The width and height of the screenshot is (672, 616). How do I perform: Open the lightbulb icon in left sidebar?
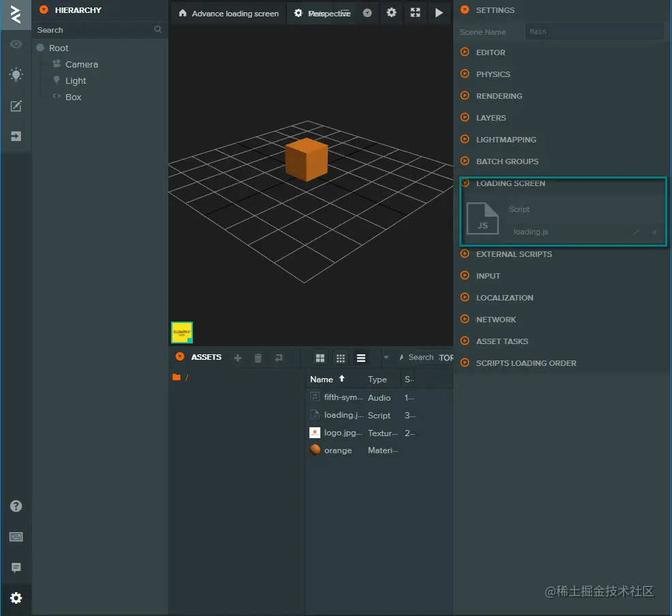16,75
